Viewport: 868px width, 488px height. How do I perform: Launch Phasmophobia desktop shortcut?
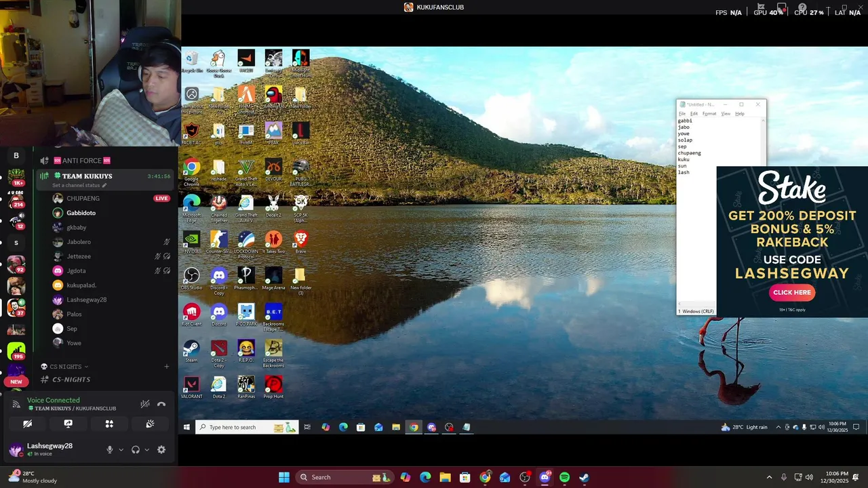tap(245, 279)
